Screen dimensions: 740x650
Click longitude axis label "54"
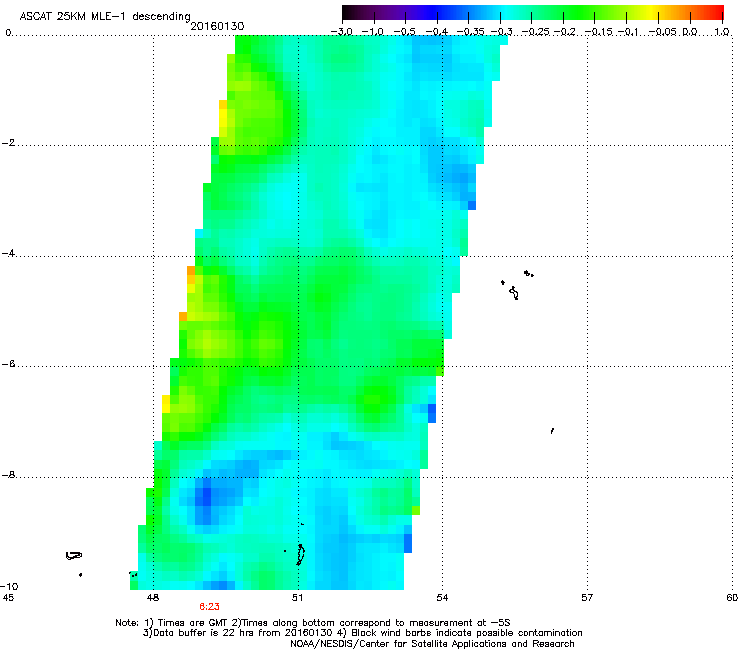(x=442, y=598)
